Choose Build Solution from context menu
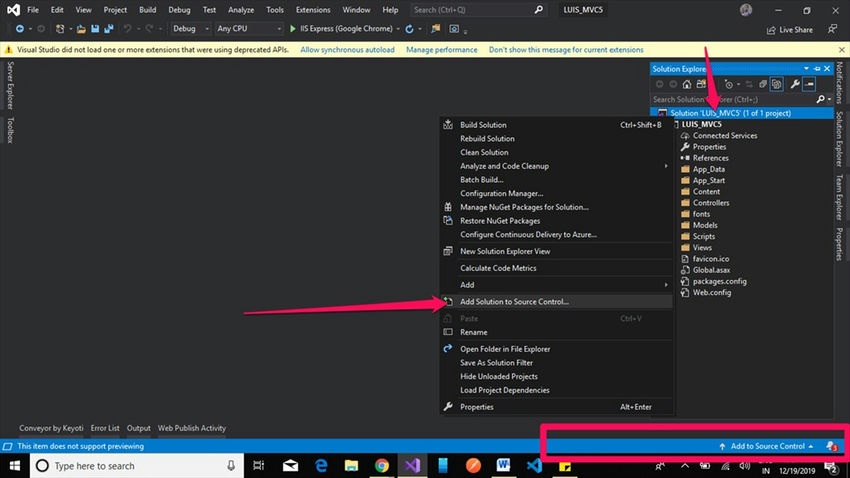Image resolution: width=850 pixels, height=478 pixels. (556, 125)
